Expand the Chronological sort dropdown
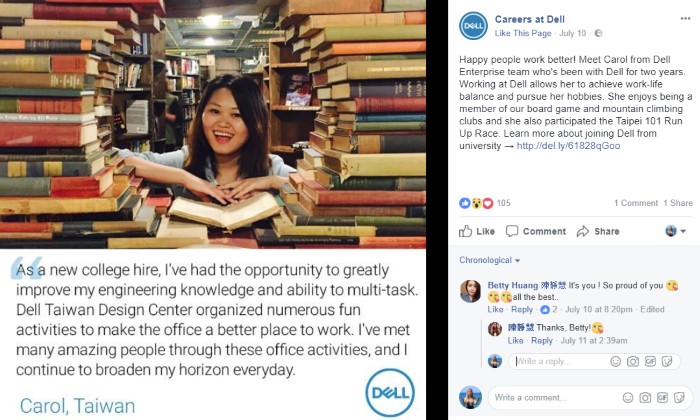This screenshot has width=700, height=420. pyautogui.click(x=490, y=260)
